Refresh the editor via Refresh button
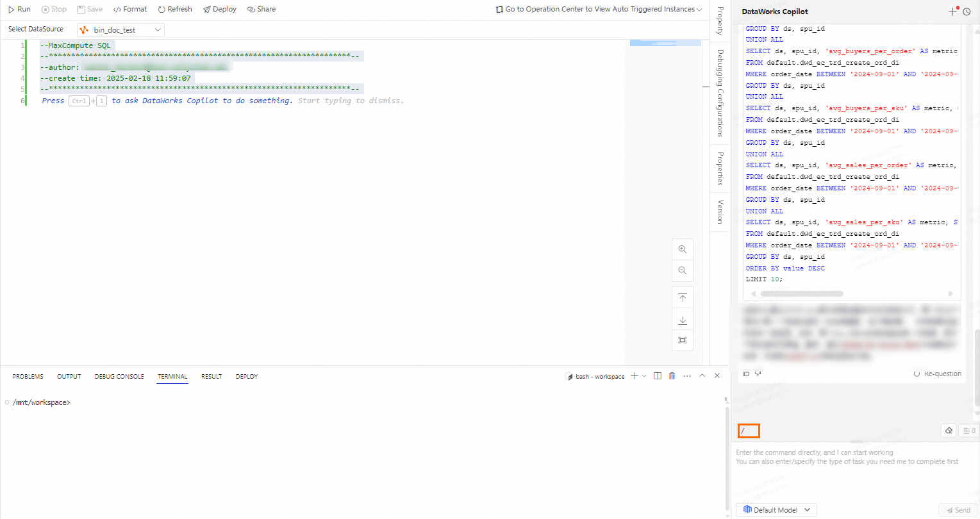This screenshot has height=519, width=980. point(175,9)
